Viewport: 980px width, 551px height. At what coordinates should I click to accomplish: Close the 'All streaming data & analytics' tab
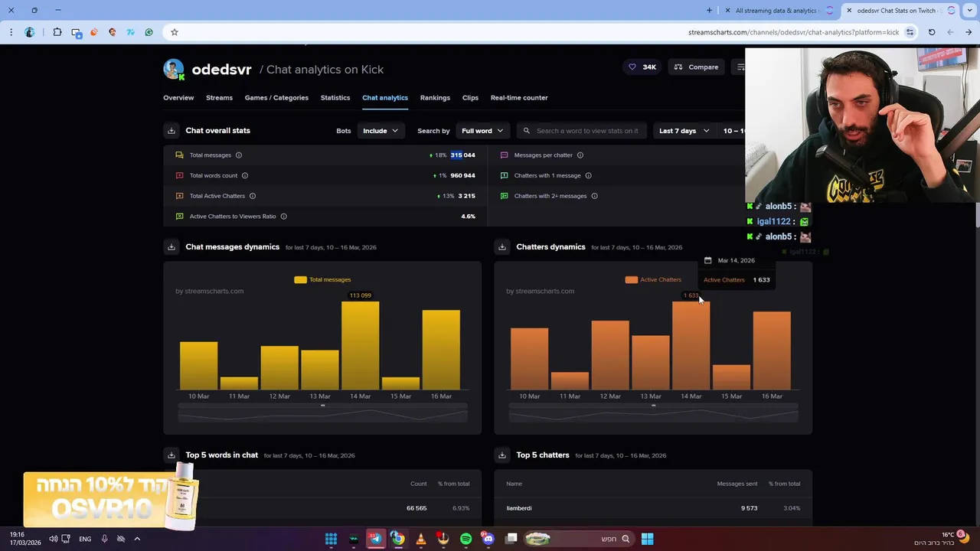[x=727, y=11]
